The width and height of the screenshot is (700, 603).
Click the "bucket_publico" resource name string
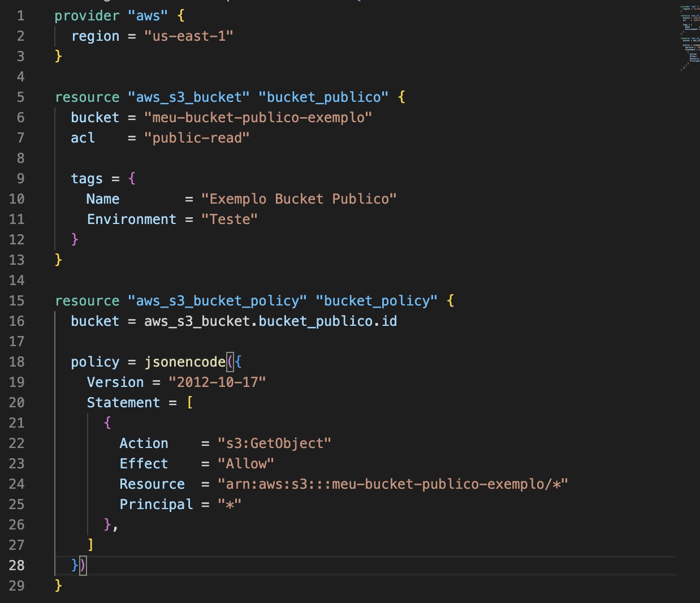tap(323, 98)
